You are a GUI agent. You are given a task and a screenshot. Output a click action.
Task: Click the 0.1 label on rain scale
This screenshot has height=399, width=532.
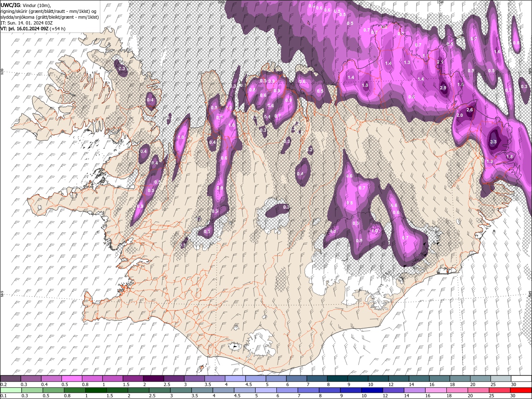click(3, 396)
